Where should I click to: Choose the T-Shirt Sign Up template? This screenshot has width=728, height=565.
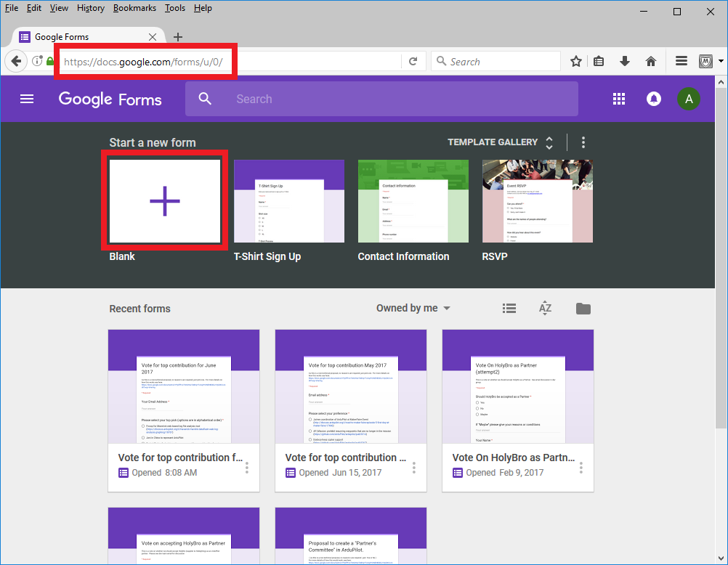289,201
